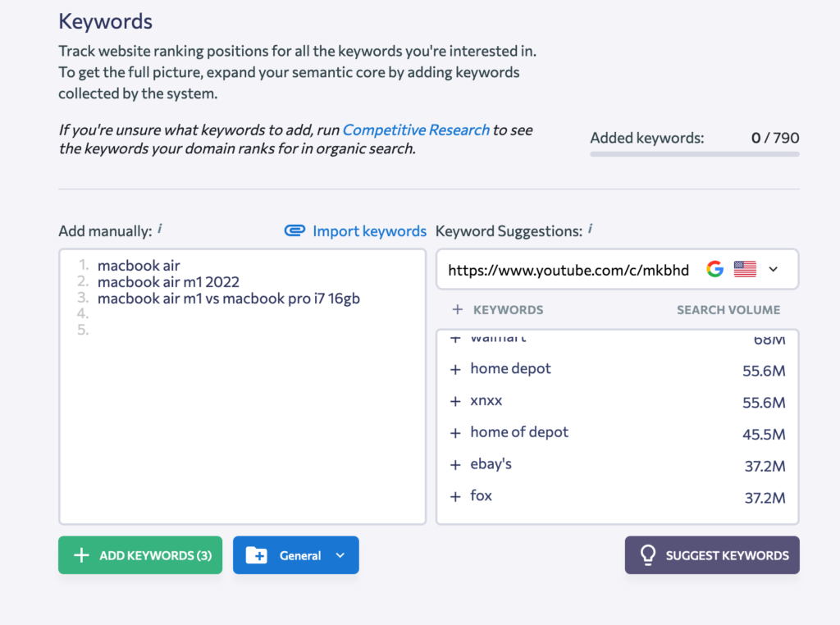Click inside the manual keywords text area

pos(242,386)
